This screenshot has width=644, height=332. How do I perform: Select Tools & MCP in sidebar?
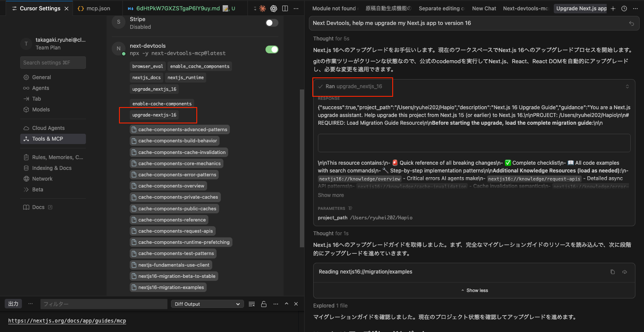(53, 139)
